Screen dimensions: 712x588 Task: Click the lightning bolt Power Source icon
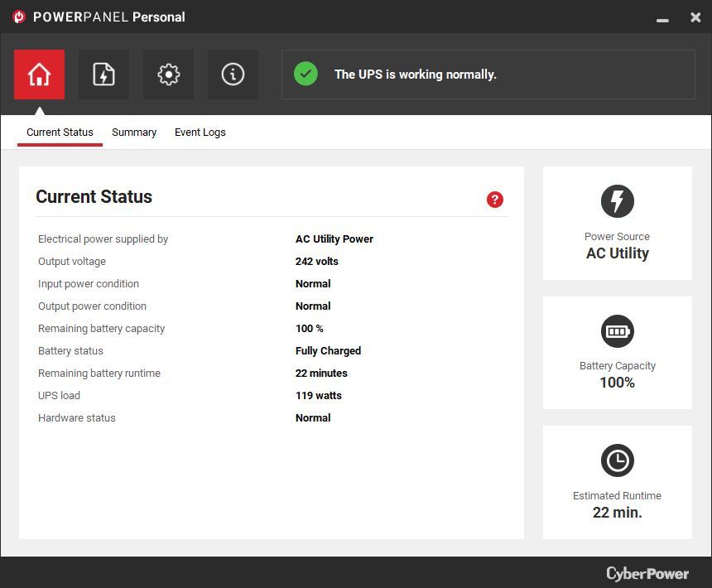click(x=617, y=201)
